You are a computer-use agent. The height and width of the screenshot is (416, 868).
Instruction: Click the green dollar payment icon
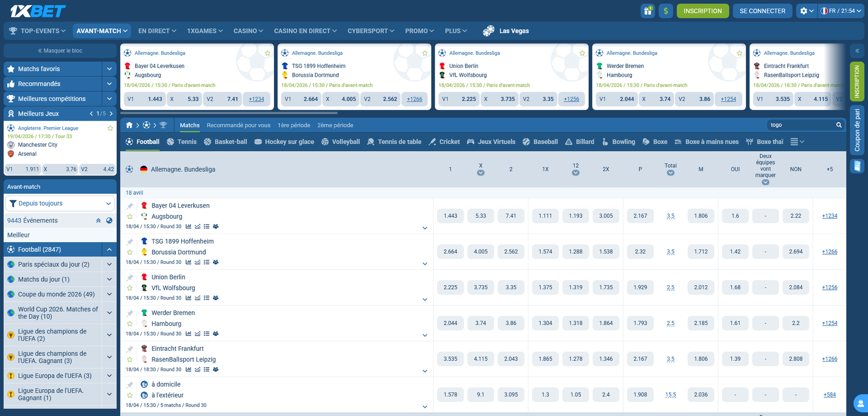click(x=666, y=11)
